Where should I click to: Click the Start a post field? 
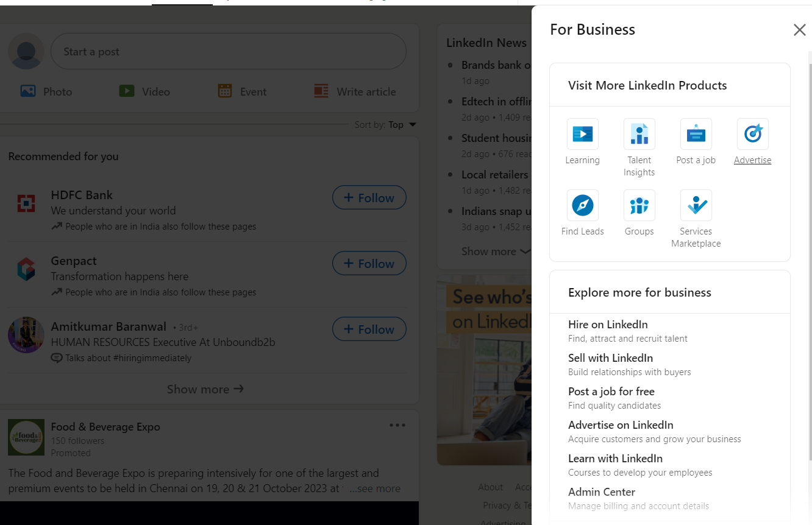pos(228,52)
